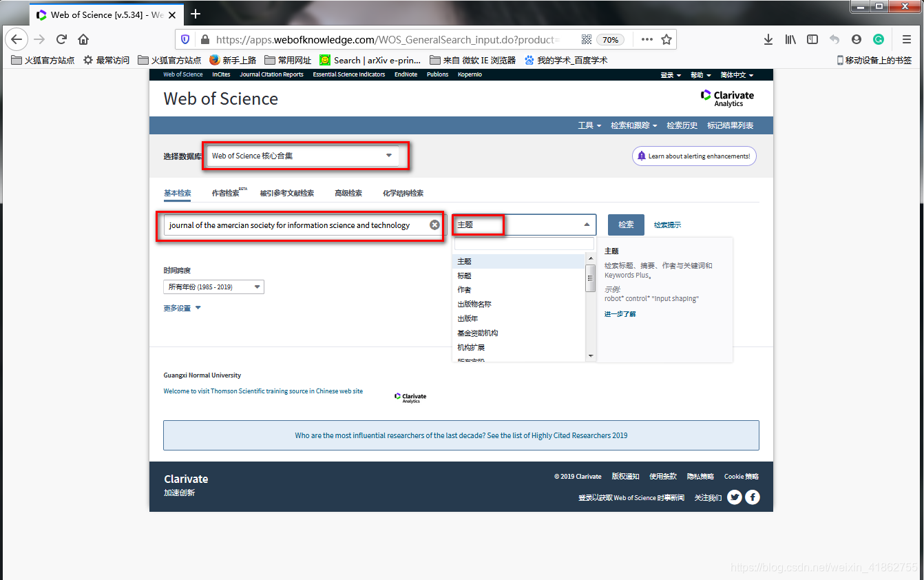Switch to the 高级检索 tab
This screenshot has width=924, height=580.
(348, 194)
